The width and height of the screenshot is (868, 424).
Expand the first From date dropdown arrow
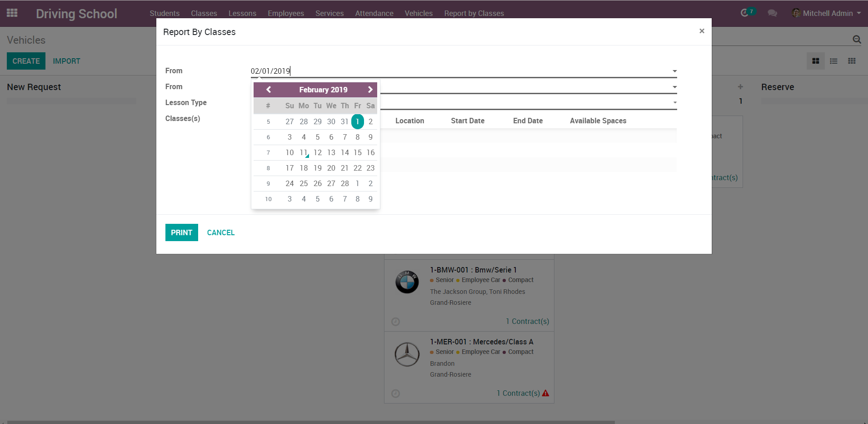[674, 71]
